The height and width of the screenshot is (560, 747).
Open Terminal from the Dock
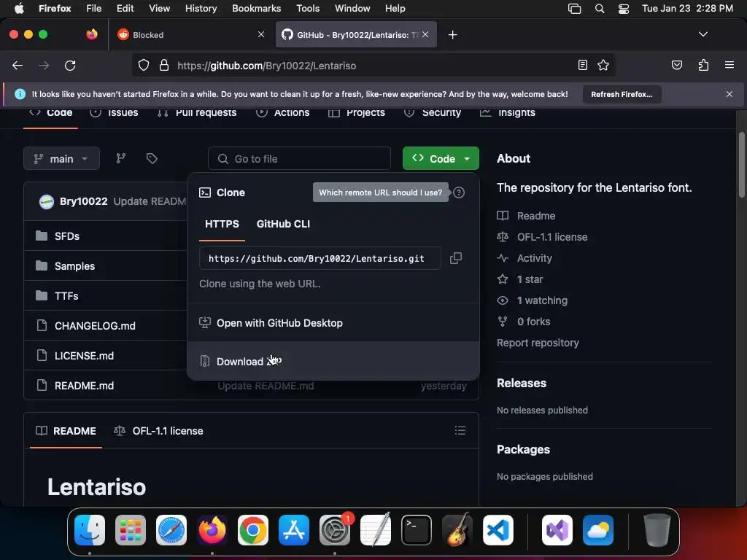tap(417, 530)
